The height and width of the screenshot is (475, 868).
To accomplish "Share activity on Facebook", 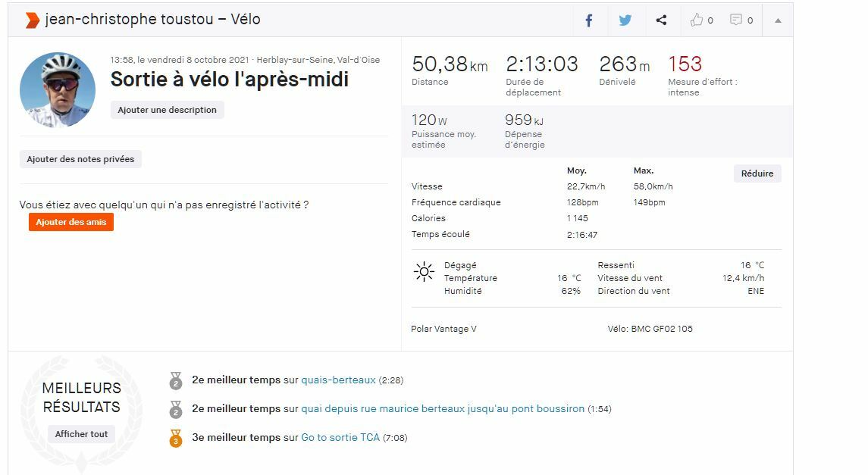I will tap(589, 20).
